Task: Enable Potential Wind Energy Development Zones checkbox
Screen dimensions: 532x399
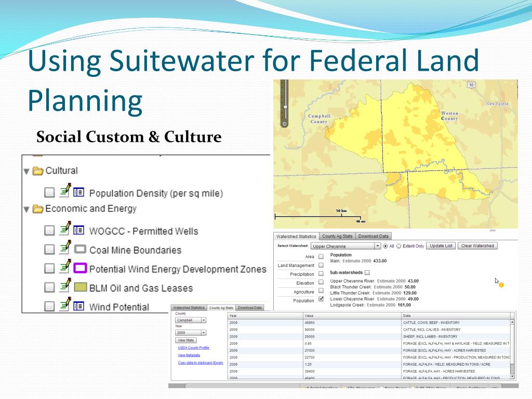Action: pos(49,269)
